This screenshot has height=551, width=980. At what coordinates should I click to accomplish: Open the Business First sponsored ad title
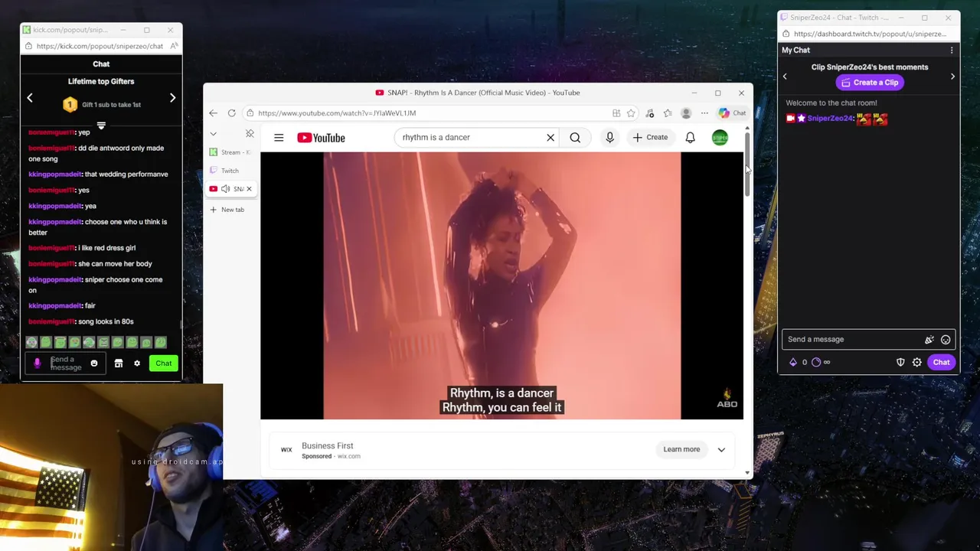click(x=328, y=445)
